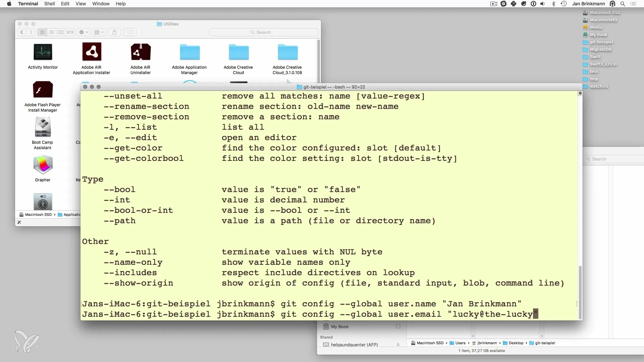Select git-beispiel folder on desktop

598,42
